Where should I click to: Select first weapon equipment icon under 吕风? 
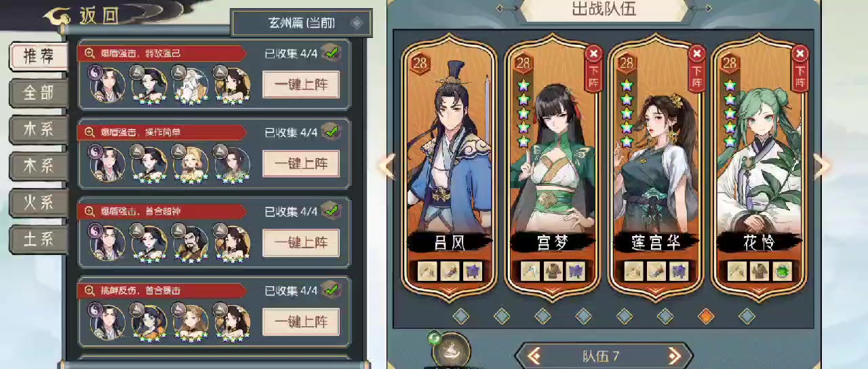(x=427, y=271)
